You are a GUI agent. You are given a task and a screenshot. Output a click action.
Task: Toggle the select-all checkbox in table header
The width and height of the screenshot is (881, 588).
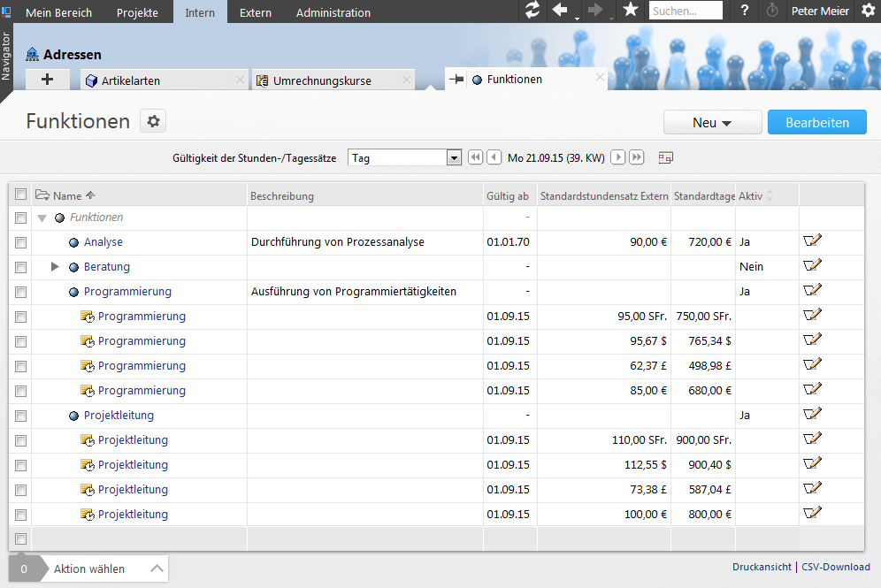(21, 195)
